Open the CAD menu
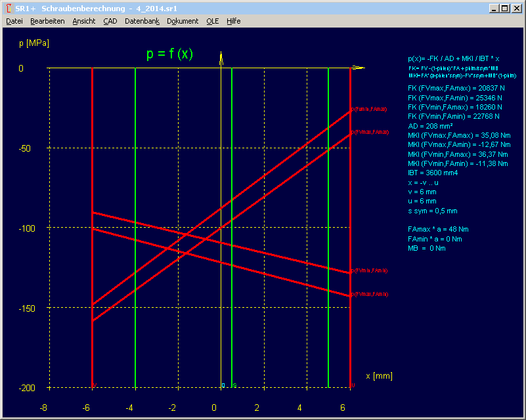The width and height of the screenshot is (526, 420). coord(110,21)
